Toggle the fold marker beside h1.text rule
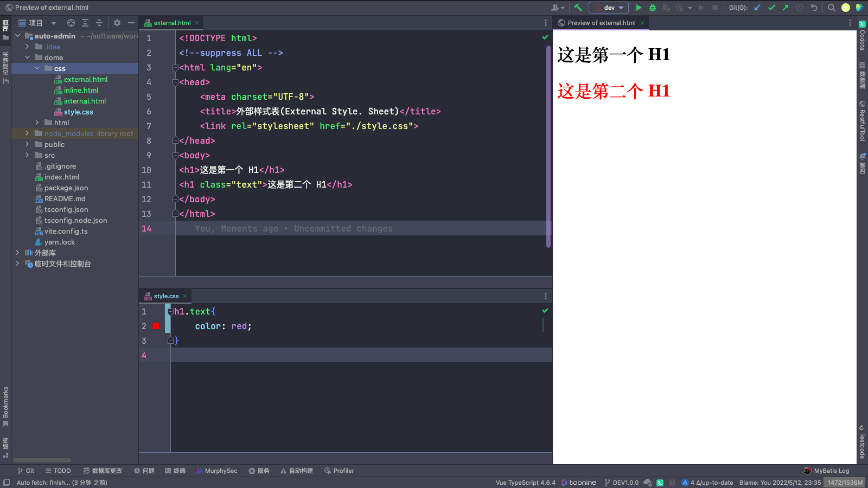868x488 pixels. click(170, 312)
